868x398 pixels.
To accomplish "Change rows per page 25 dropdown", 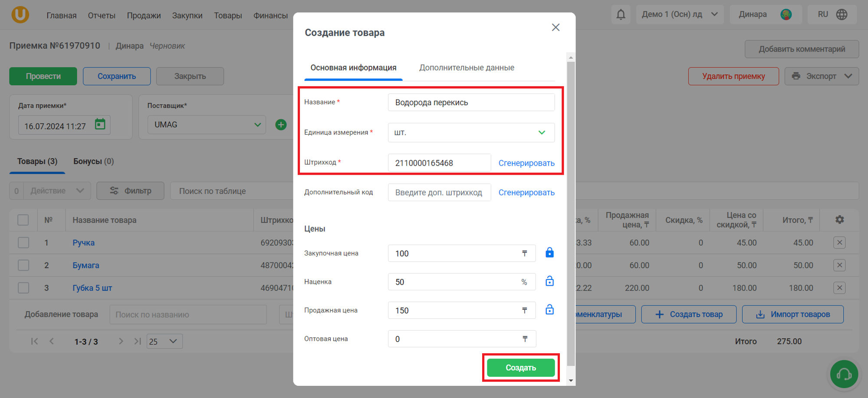I will (x=164, y=341).
